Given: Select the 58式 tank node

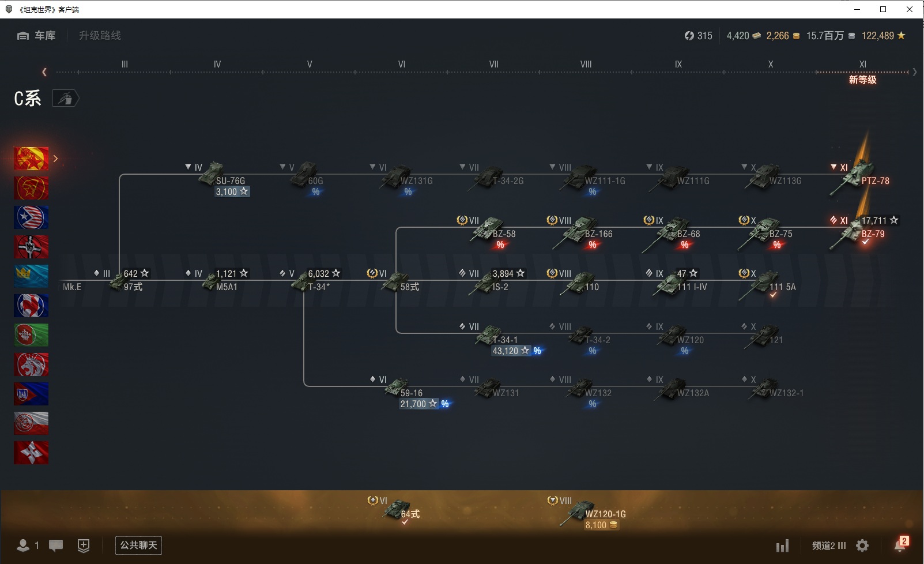Looking at the screenshot, I should point(394,281).
